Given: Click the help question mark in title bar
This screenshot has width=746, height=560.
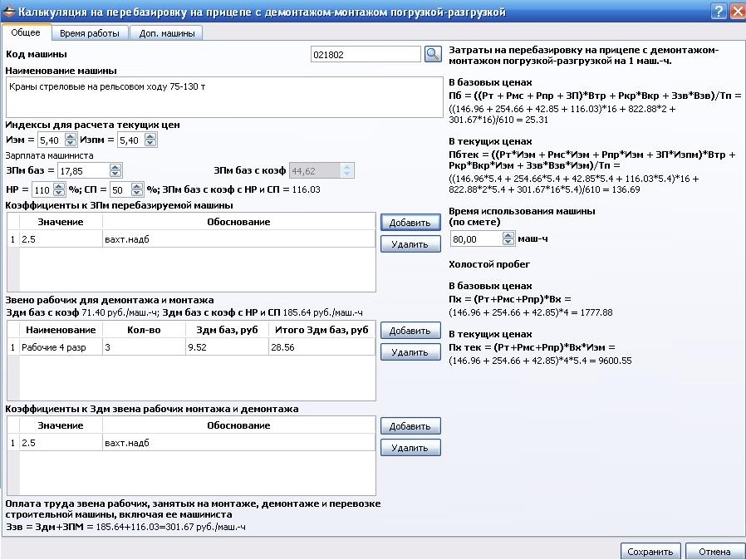Looking at the screenshot, I should pos(719,11).
